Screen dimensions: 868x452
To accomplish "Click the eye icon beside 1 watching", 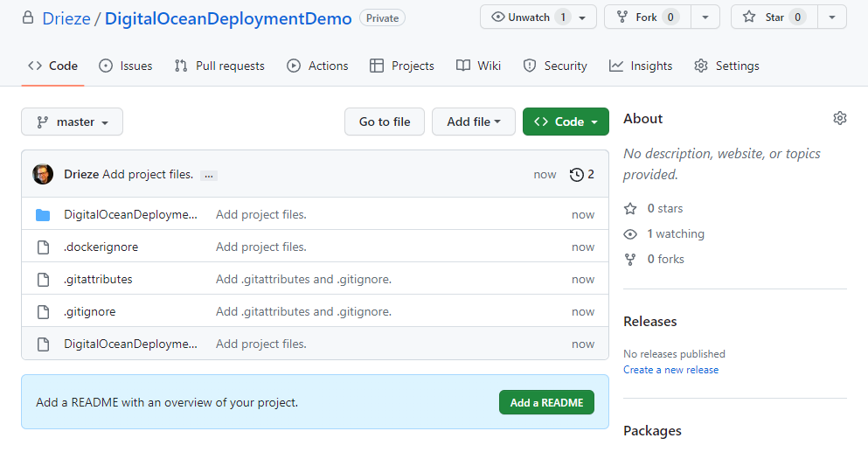I will tap(630, 234).
